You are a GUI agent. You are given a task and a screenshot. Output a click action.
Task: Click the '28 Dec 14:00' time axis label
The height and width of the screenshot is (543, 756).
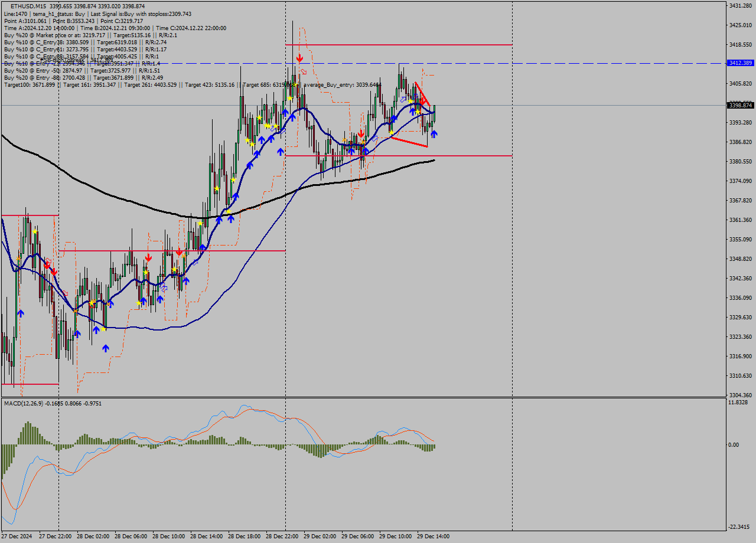click(x=207, y=537)
